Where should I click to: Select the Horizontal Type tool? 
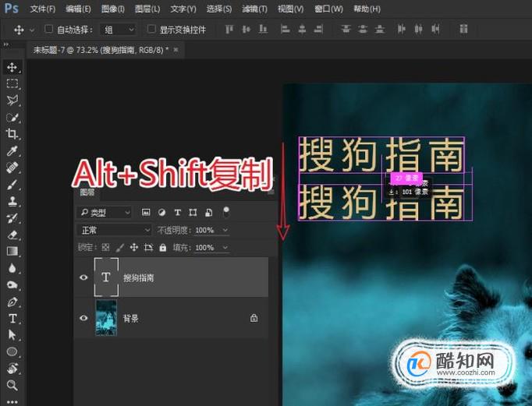click(x=12, y=318)
